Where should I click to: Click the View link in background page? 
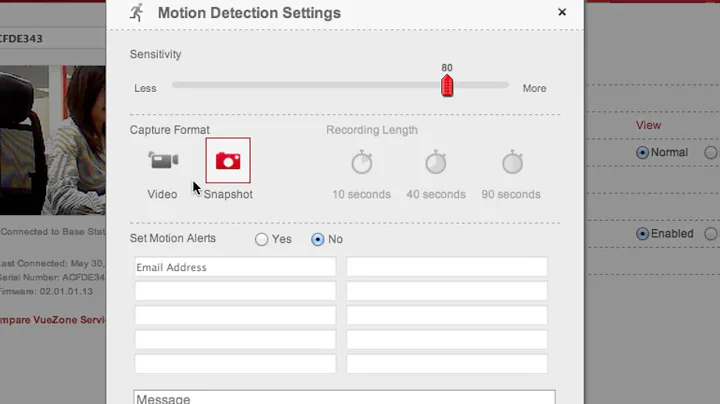click(x=648, y=125)
